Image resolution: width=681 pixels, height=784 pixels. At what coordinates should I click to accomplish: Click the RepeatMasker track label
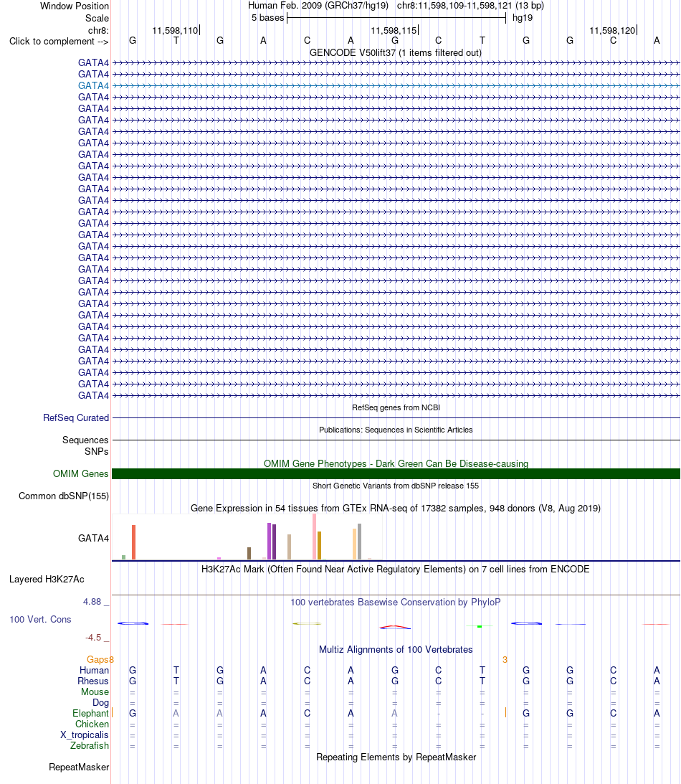(x=79, y=767)
